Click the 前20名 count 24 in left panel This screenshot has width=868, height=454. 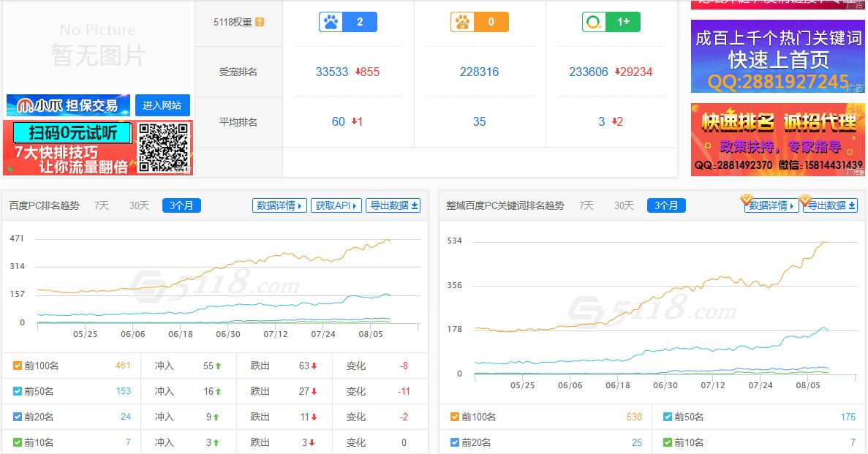[126, 417]
